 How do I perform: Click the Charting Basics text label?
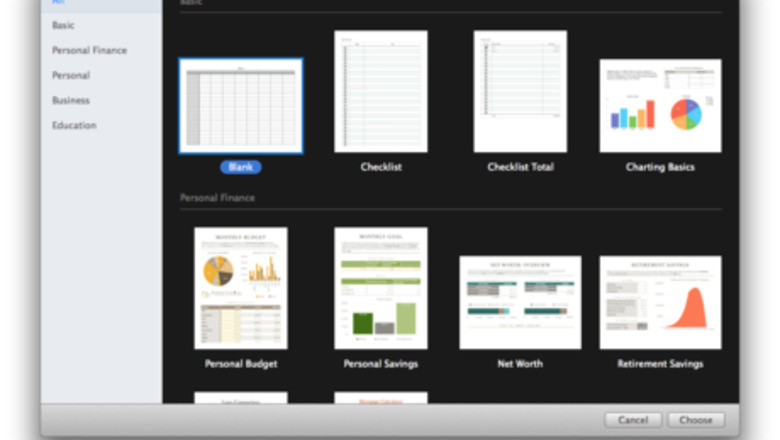tap(660, 167)
